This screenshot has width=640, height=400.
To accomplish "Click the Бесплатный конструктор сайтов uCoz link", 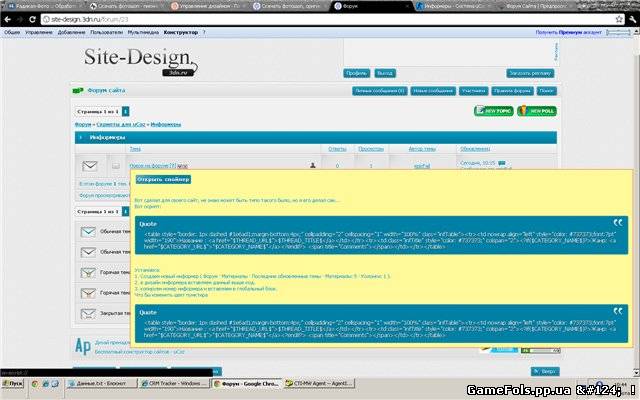I will point(140,352).
